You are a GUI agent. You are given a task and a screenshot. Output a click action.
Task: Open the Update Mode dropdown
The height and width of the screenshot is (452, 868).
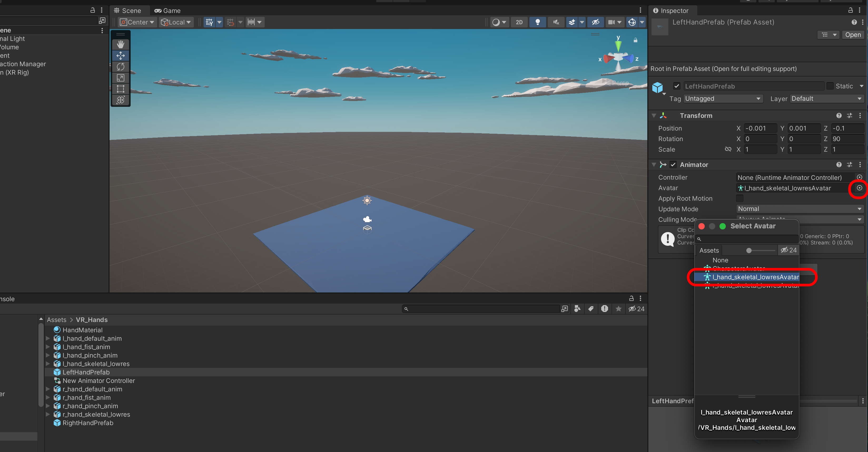(799, 209)
